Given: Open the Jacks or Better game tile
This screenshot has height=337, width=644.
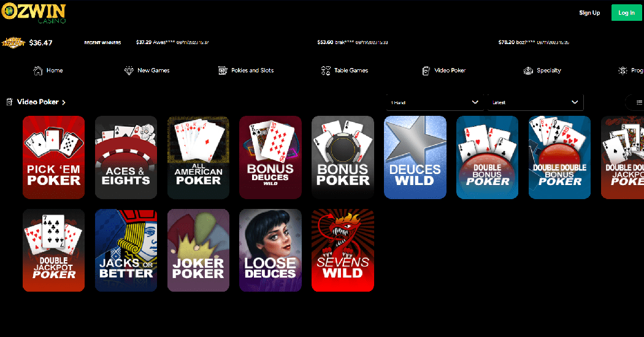Looking at the screenshot, I should 126,251.
